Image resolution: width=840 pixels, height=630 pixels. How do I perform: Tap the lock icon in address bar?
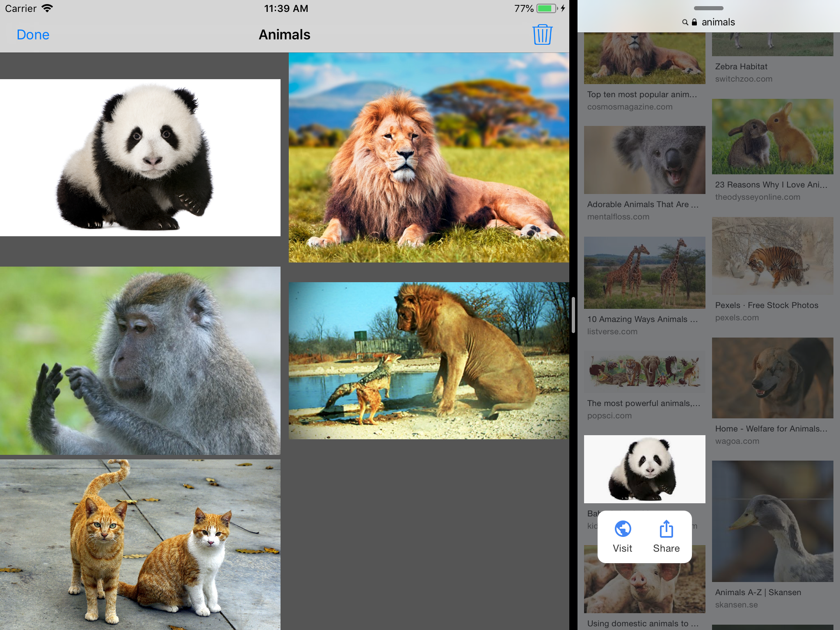click(694, 22)
